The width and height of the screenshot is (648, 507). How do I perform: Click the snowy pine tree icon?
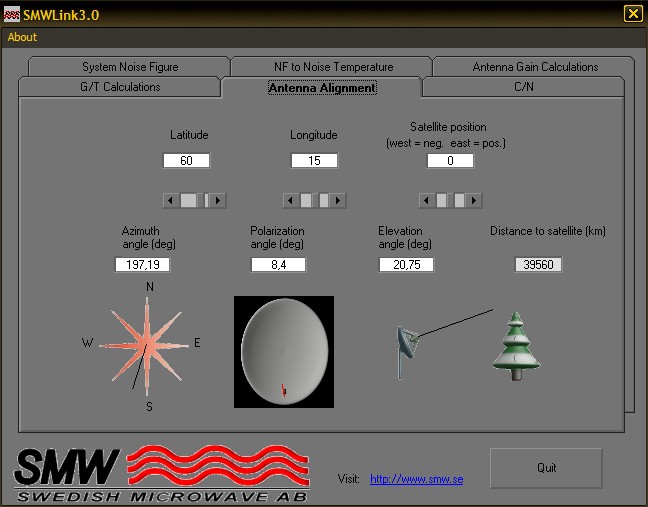tap(516, 346)
